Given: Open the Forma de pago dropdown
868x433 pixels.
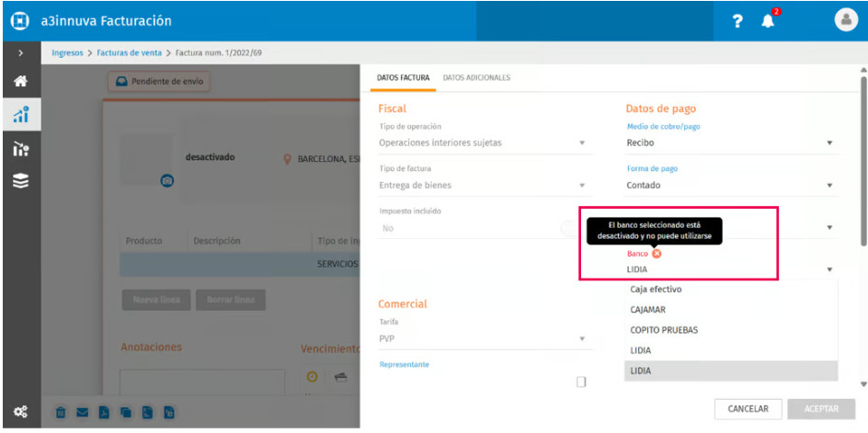Looking at the screenshot, I should (x=732, y=185).
